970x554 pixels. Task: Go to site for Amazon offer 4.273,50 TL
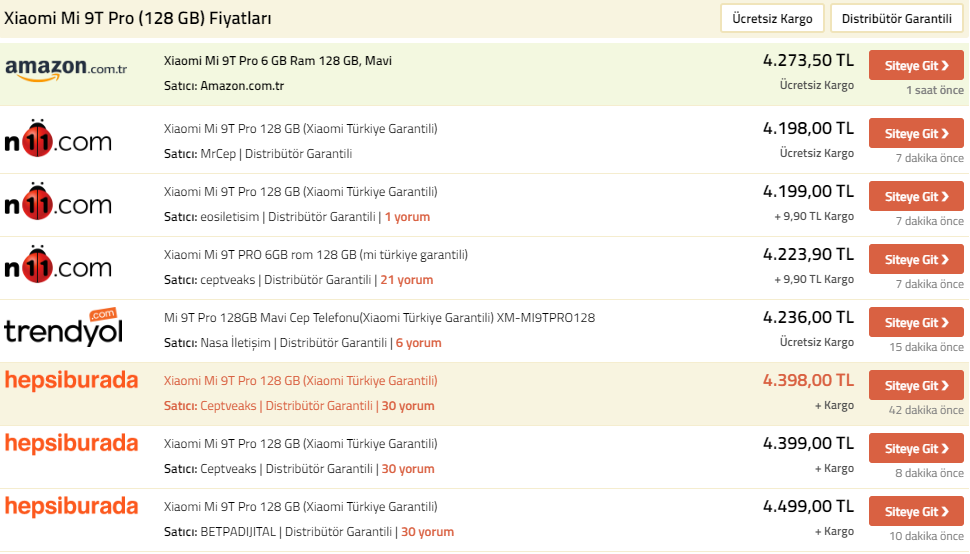coord(916,66)
